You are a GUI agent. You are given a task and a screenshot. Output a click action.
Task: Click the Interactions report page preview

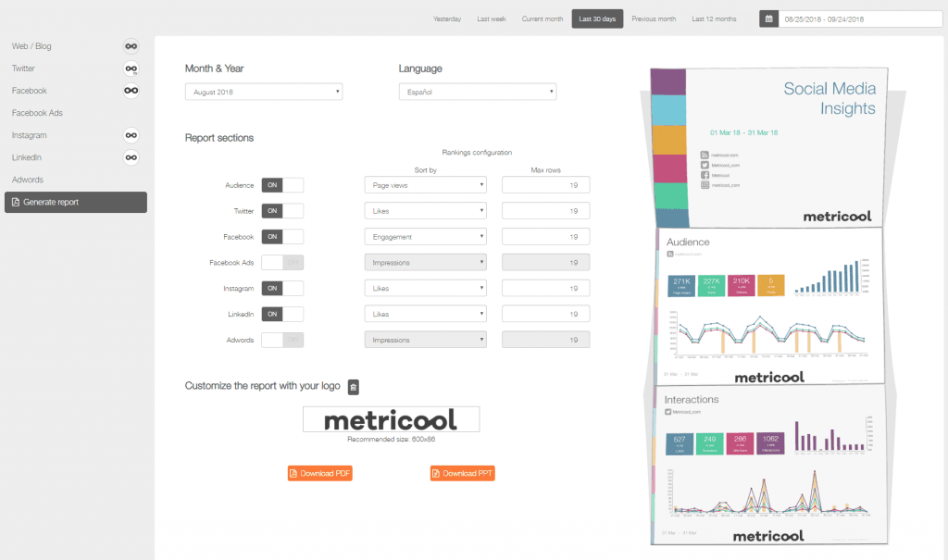point(769,465)
